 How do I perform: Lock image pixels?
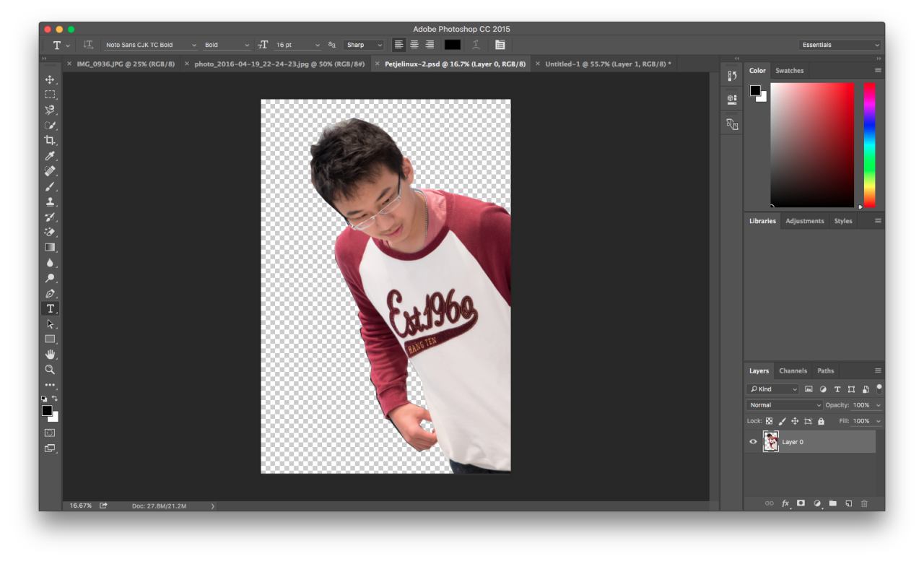pyautogui.click(x=782, y=421)
